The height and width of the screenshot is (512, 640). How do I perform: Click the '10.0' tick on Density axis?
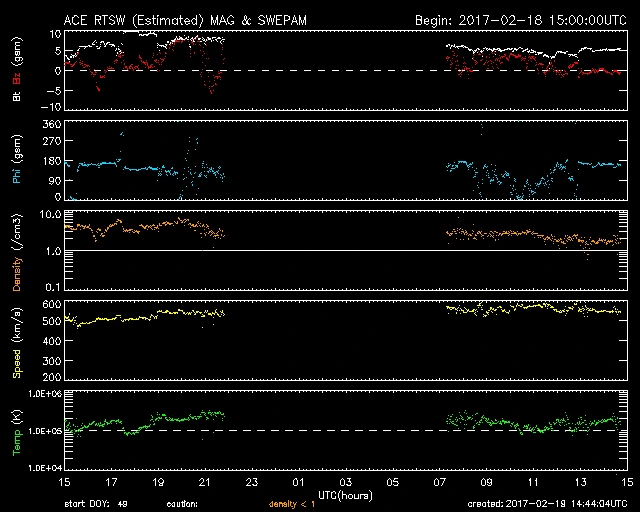click(50, 214)
